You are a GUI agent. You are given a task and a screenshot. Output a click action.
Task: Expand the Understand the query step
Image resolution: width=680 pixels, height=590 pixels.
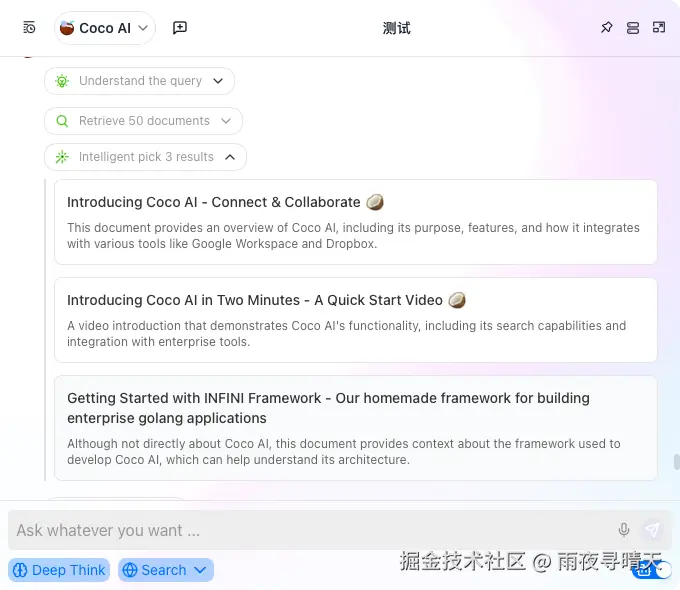click(x=139, y=81)
